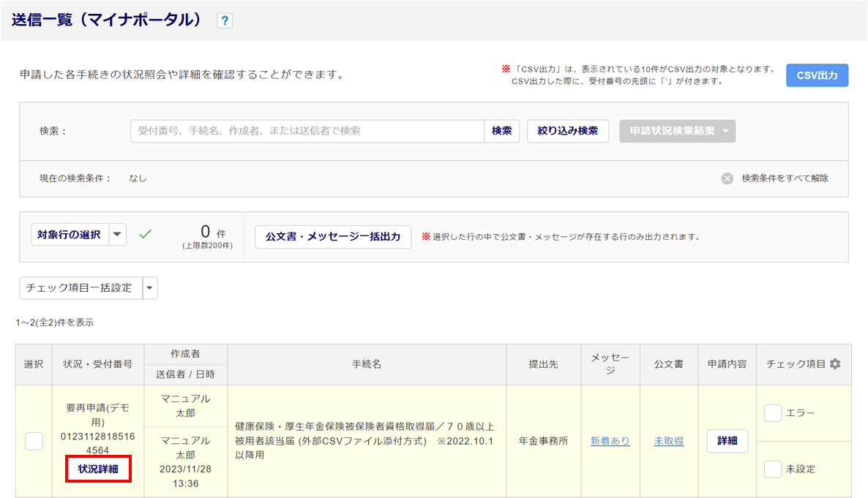Tick the row selection checkbox

pyautogui.click(x=34, y=441)
